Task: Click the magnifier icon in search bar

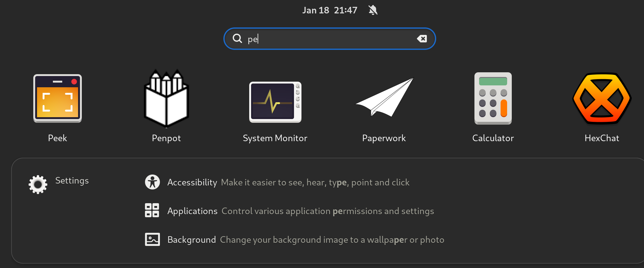Action: [x=237, y=39]
